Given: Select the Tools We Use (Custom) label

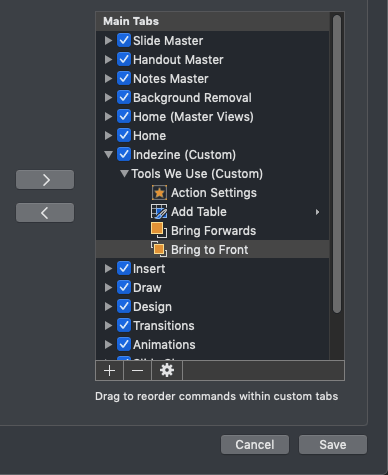Looking at the screenshot, I should (197, 174).
